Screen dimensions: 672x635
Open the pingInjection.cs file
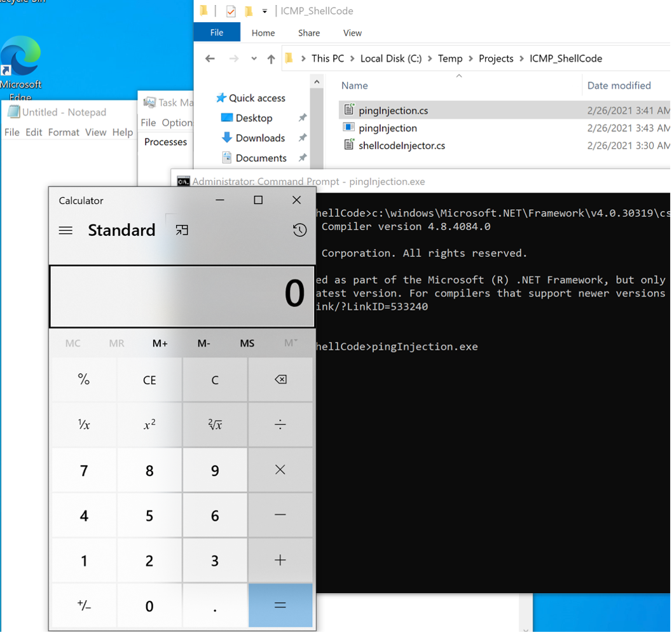392,109
